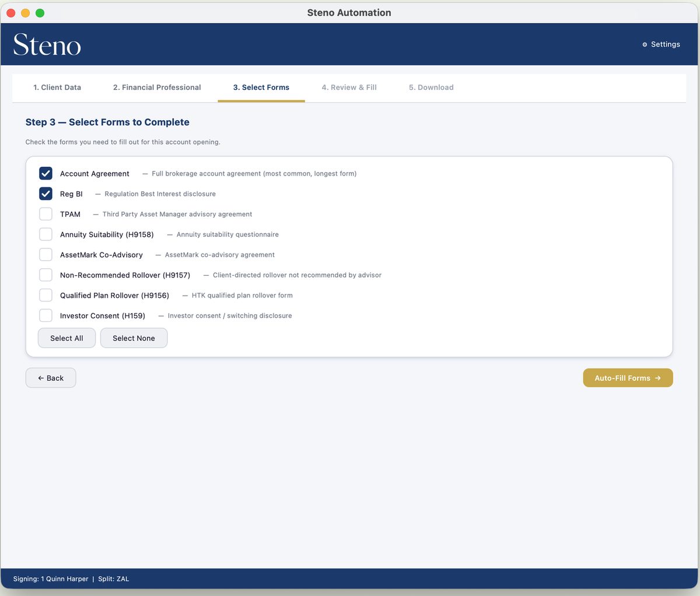Click the 'Step 3 — Select Forms to Complete' heading
Screen dimensions: 700x596
107,122
